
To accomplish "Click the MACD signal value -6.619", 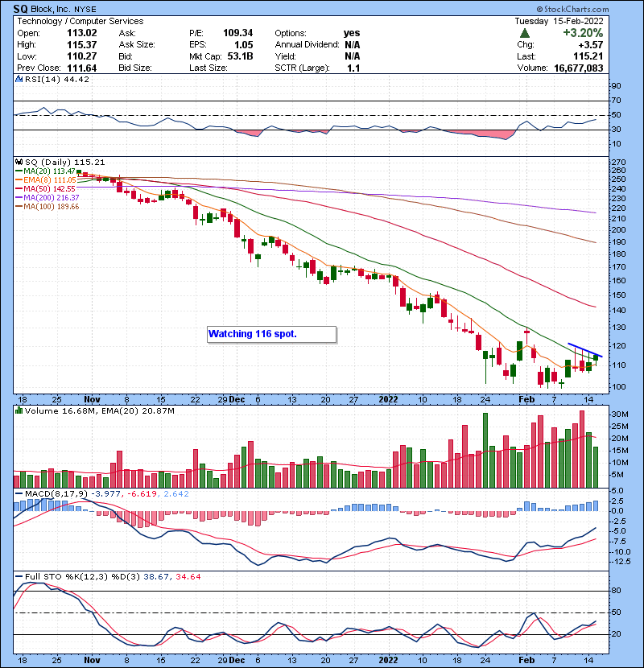I will click(x=142, y=494).
